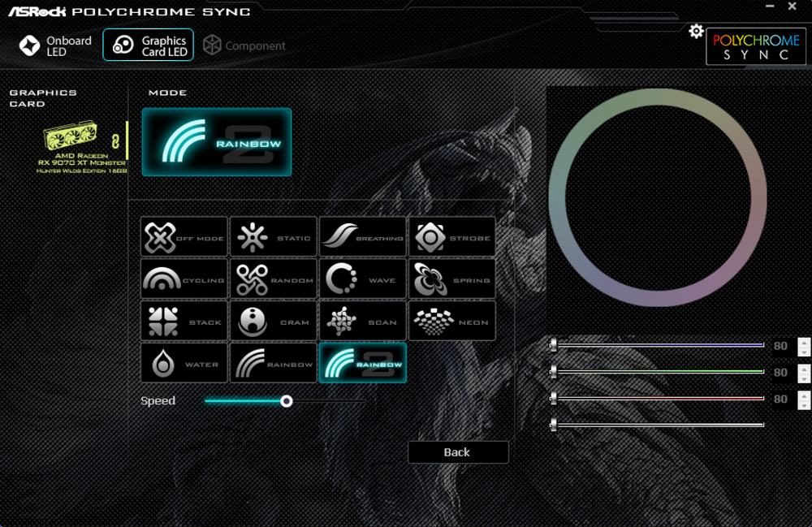Select the Wave lighting mode

tap(362, 279)
